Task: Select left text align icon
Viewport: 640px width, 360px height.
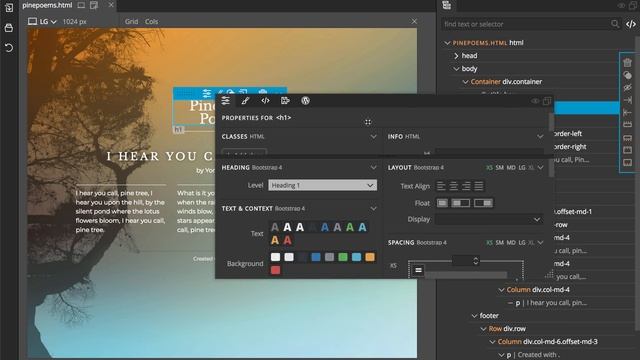Action: [441, 186]
